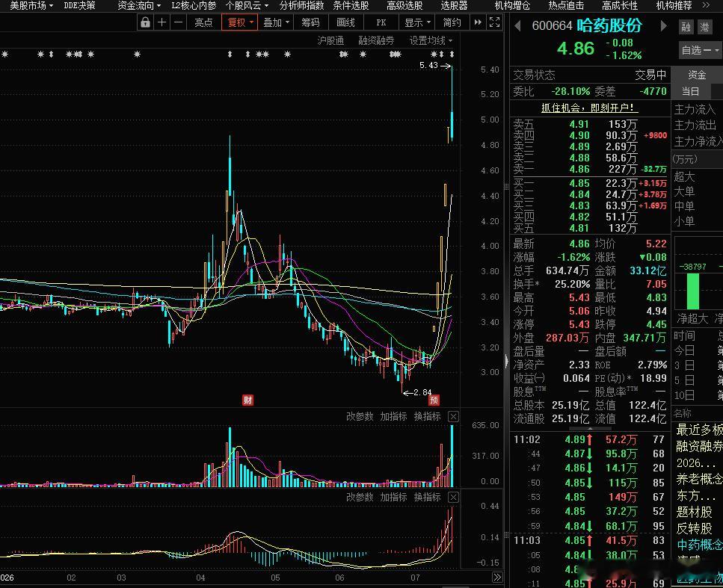Click the red 预 forecast marker on chart
This screenshot has height=588, width=723.
pos(434,400)
